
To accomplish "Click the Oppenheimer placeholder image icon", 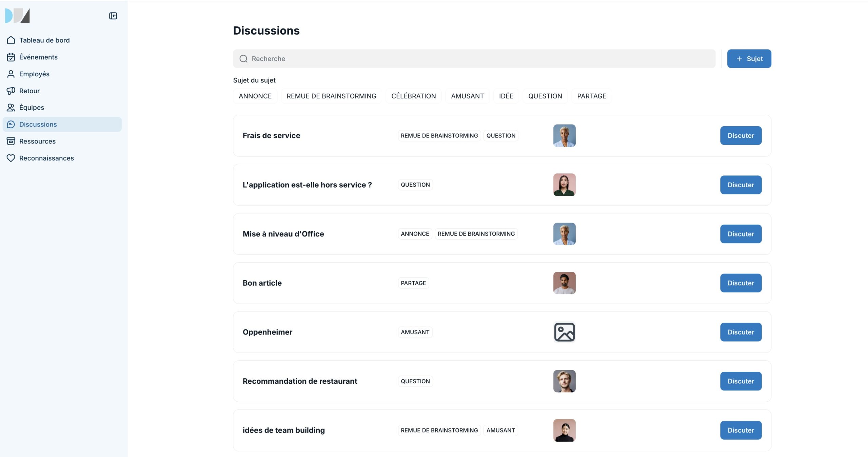I will coord(564,332).
